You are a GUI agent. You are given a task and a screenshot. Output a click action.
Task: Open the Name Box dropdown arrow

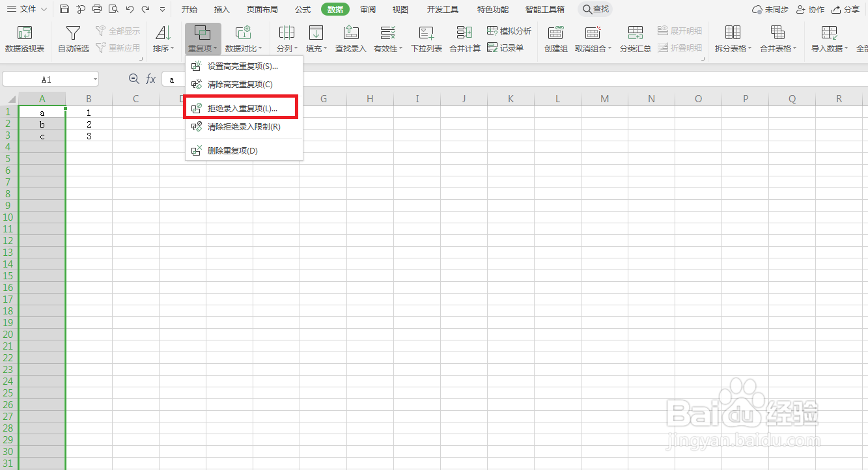point(95,79)
